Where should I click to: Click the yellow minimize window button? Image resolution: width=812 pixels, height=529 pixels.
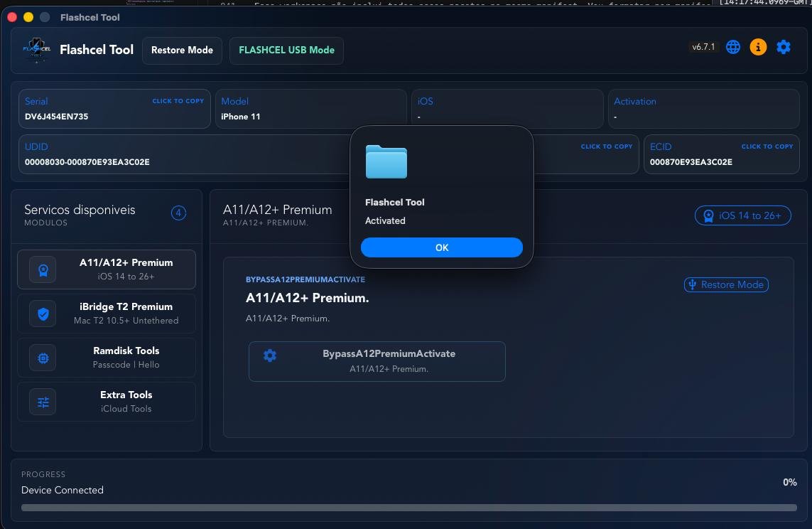[x=28, y=17]
